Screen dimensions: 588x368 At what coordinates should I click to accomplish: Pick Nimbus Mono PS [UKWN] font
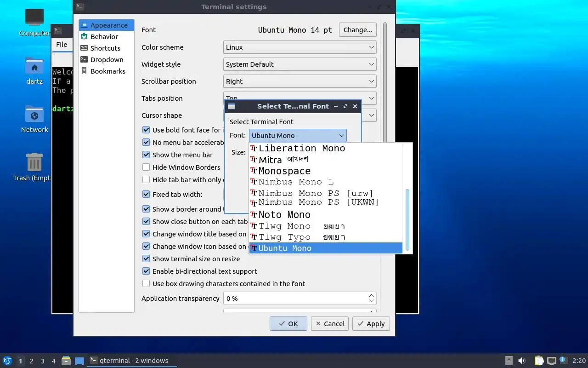tap(326, 203)
